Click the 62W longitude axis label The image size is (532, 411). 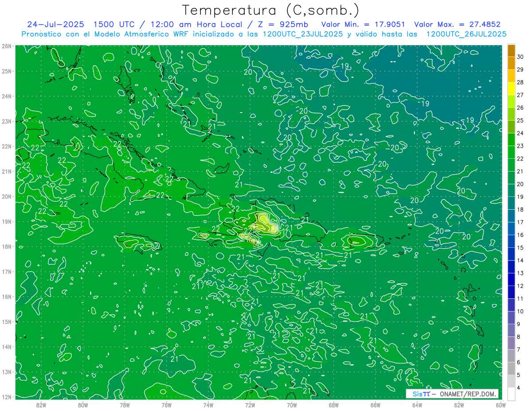(x=459, y=405)
